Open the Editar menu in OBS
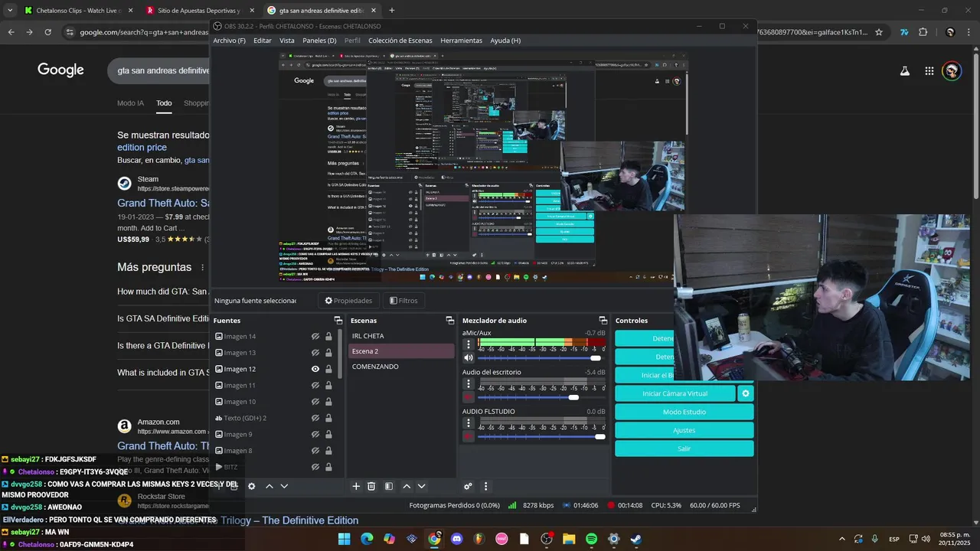980x551 pixels. tap(263, 41)
